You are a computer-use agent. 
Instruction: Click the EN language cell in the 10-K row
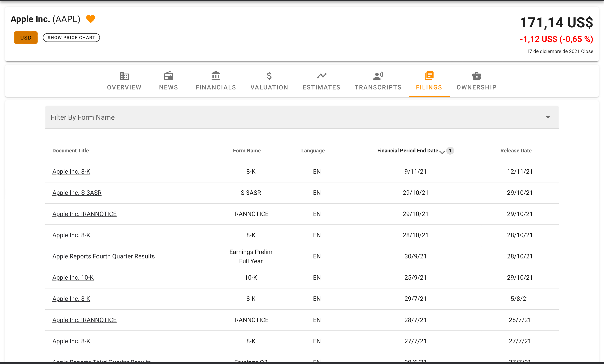[x=317, y=278]
